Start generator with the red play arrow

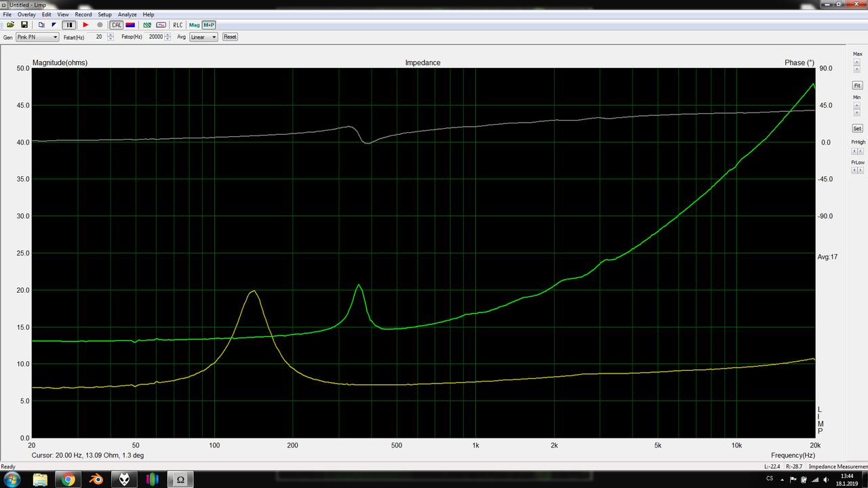[86, 25]
